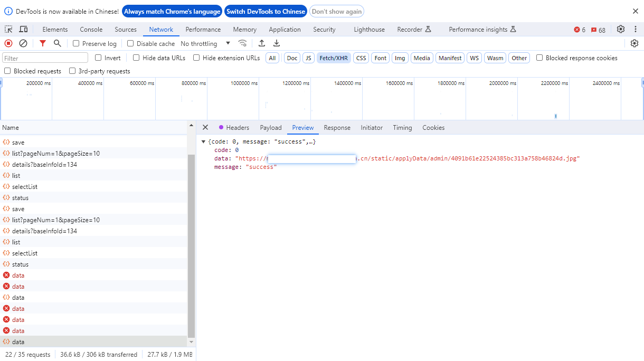Close the language notification bar
Screen dimensions: 644x361
(636, 11)
